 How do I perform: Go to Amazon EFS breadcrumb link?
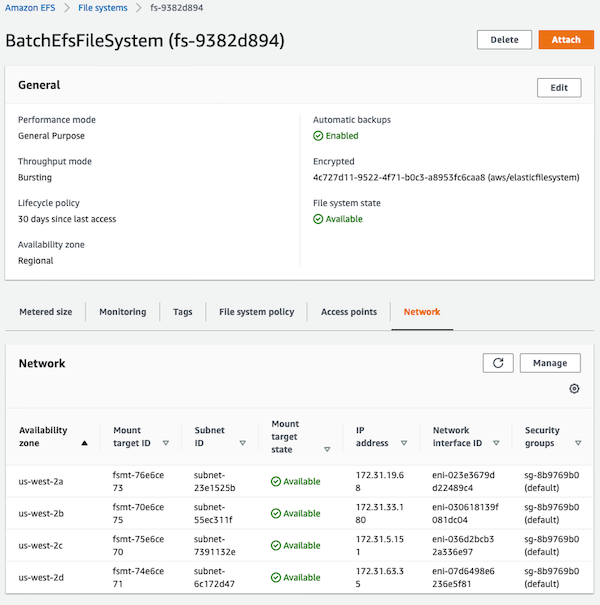point(30,8)
